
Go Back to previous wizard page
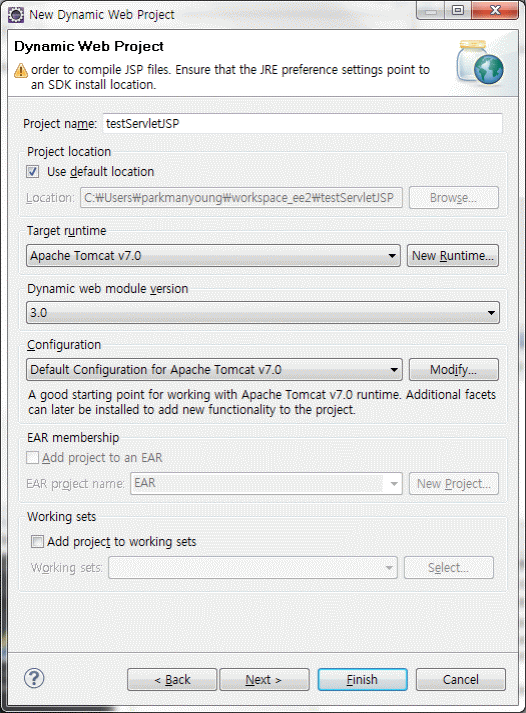coord(172,679)
